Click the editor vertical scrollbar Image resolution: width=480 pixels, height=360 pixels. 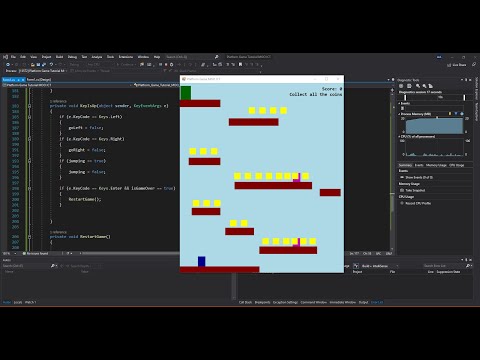(392, 170)
